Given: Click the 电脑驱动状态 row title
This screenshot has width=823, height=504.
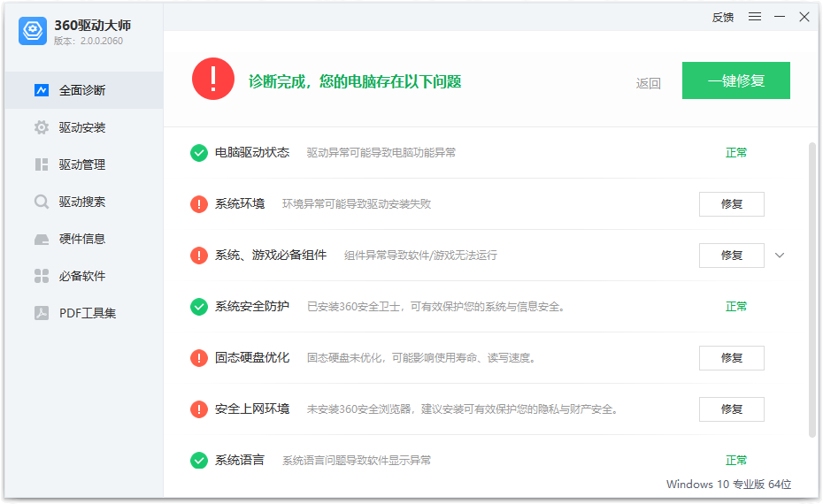Looking at the screenshot, I should [252, 153].
